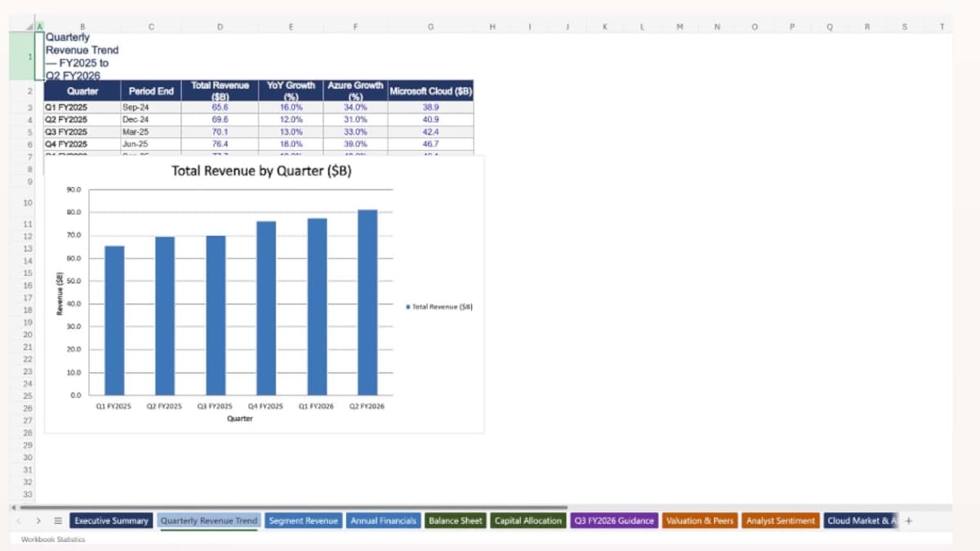Click the 39.0% Azure growth cell
Image resolution: width=980 pixels, height=551 pixels.
(355, 144)
